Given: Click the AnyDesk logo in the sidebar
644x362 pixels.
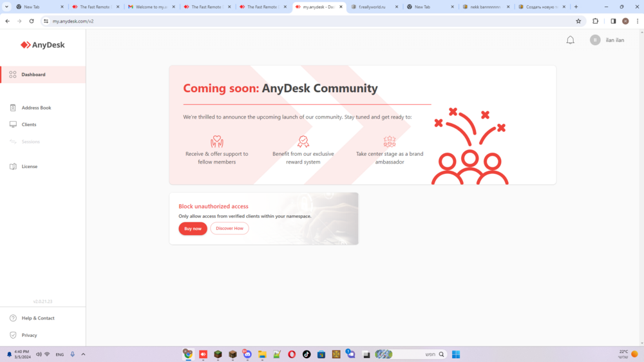Looking at the screenshot, I should tap(43, 45).
